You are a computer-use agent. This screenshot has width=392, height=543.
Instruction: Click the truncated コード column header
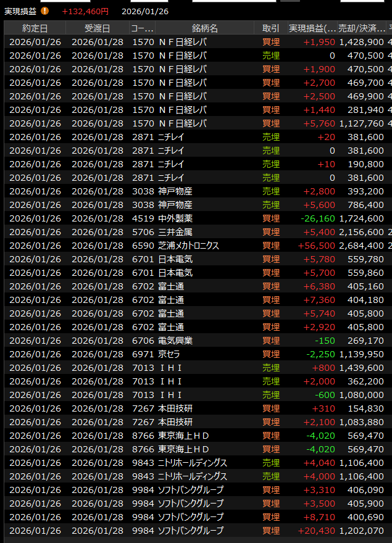coord(142,28)
